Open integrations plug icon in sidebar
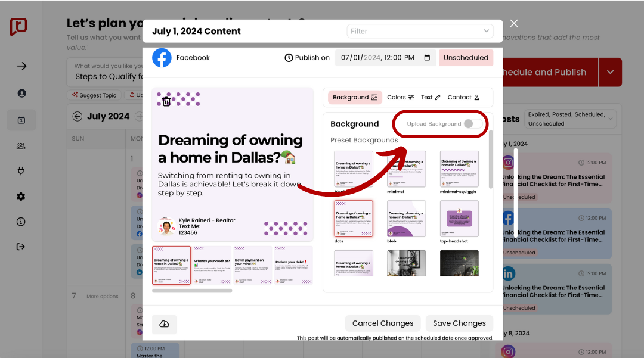The image size is (644, 358). click(21, 171)
